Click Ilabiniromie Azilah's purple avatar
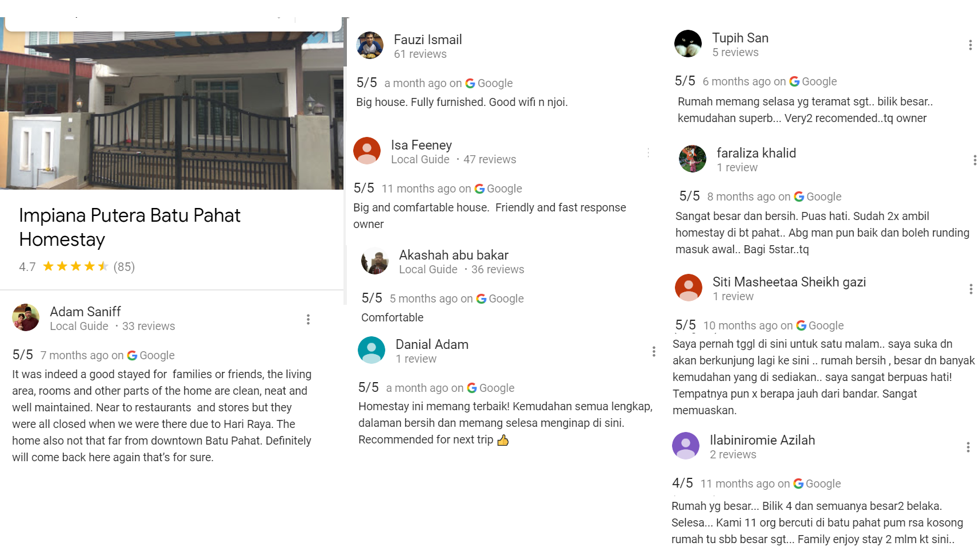The width and height of the screenshot is (980, 550). pos(686,446)
